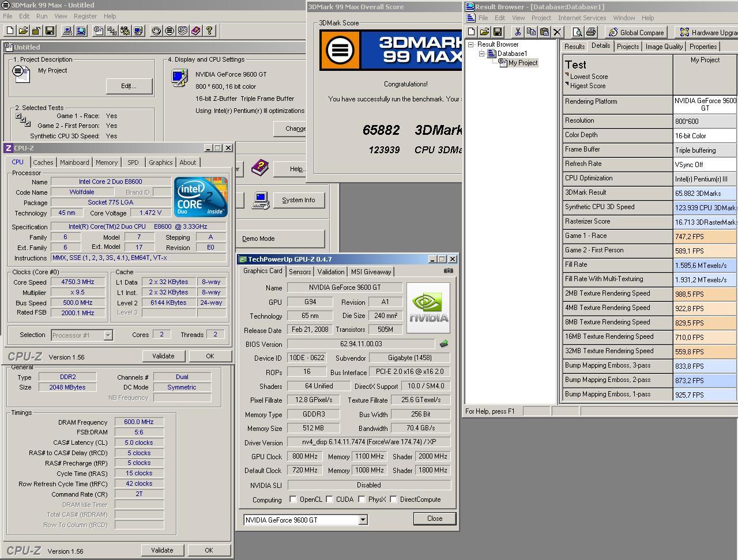The image size is (738, 560).
Task: Select My Project in the Result Browser tree
Action: (523, 63)
